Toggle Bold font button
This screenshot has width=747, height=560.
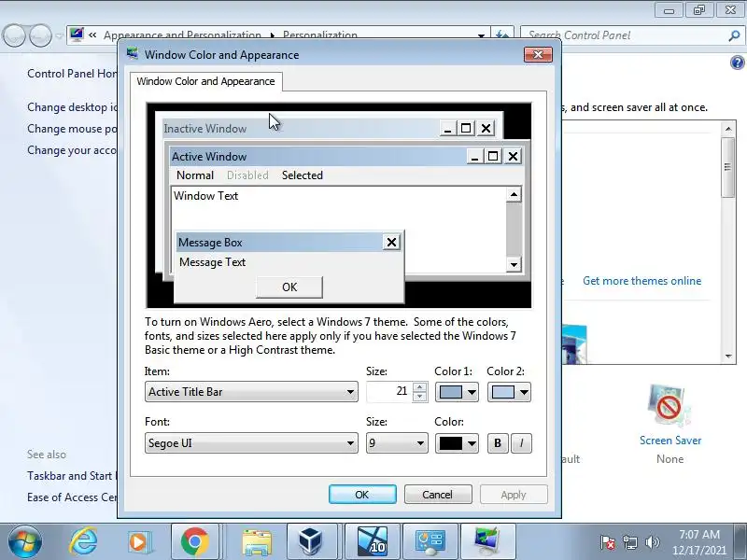(498, 443)
